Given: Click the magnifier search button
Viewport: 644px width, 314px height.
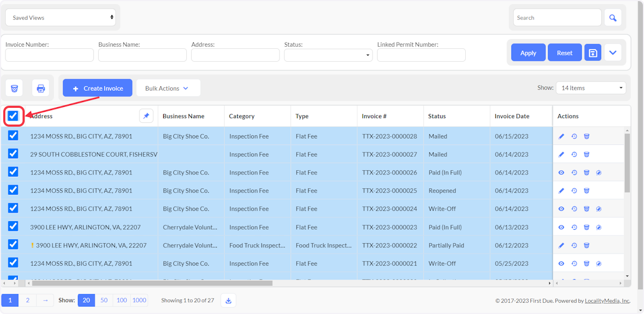Looking at the screenshot, I should pyautogui.click(x=613, y=18).
